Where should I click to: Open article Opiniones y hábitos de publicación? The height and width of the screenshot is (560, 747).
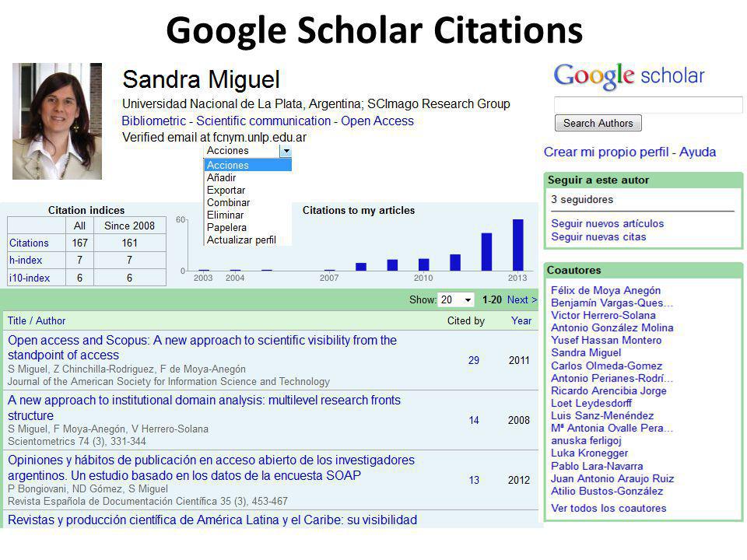pos(211,467)
